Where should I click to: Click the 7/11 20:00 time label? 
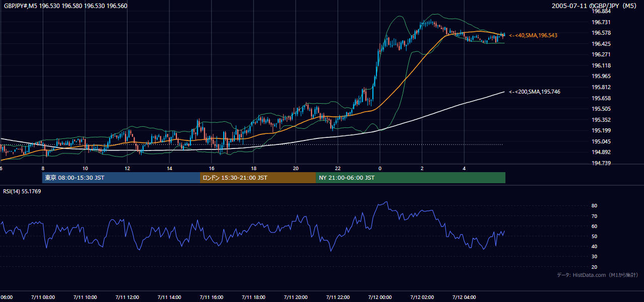click(x=295, y=297)
